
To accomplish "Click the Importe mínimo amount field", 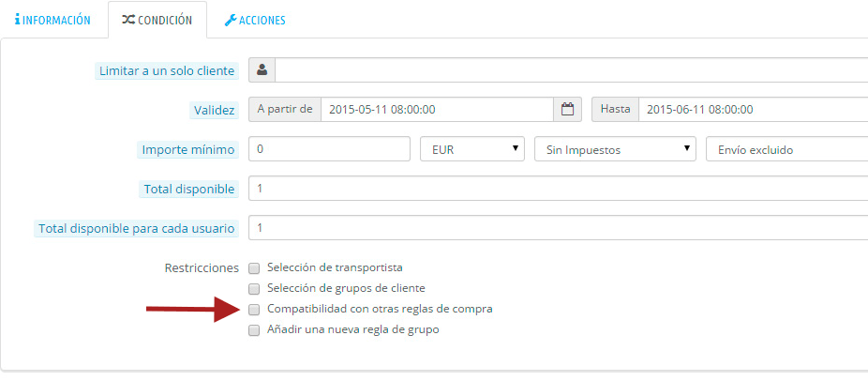I will pos(329,149).
